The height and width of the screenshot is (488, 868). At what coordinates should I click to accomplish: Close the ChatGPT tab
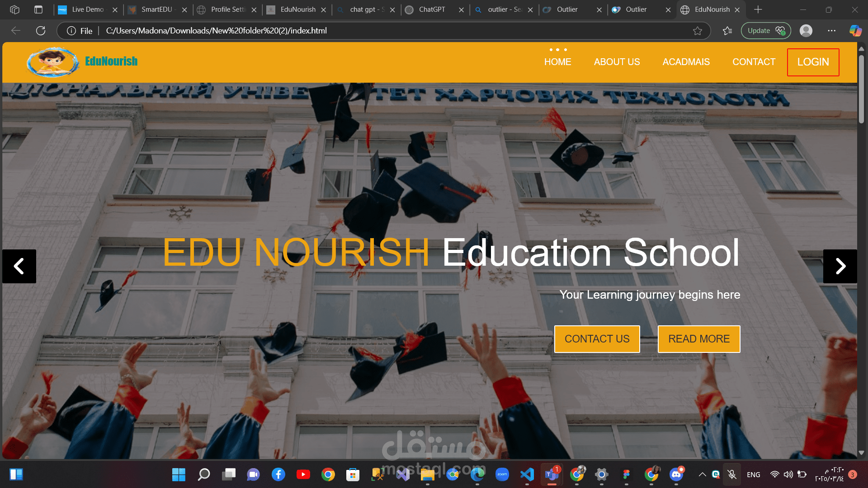pyautogui.click(x=461, y=9)
